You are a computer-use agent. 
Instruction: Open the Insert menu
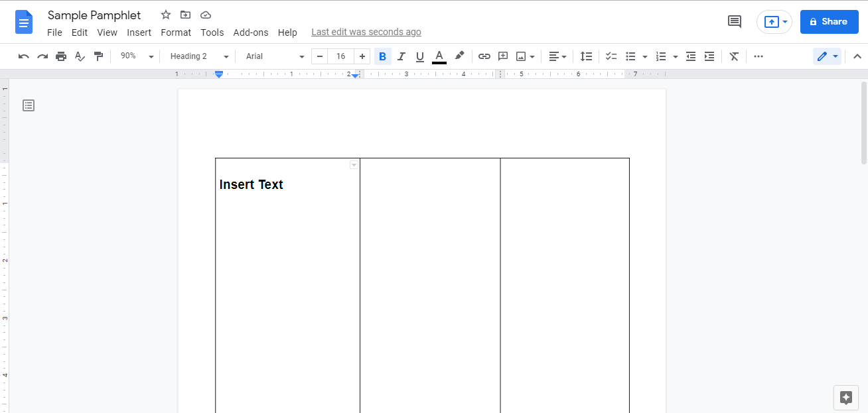139,32
